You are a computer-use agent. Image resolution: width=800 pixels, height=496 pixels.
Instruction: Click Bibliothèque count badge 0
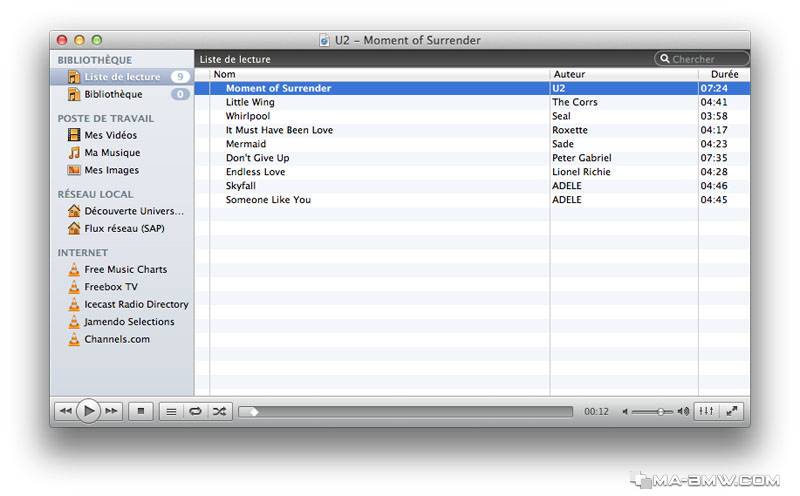pyautogui.click(x=180, y=94)
